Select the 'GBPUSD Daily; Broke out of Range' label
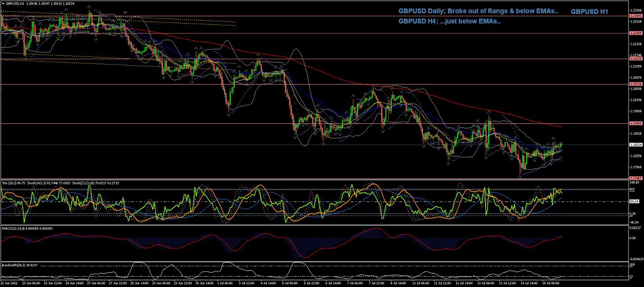 pyautogui.click(x=478, y=11)
